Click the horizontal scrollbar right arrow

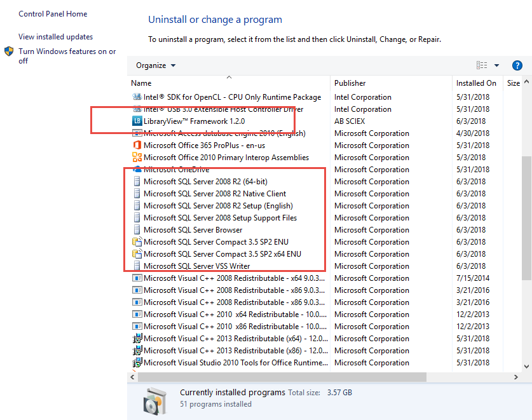(515, 377)
